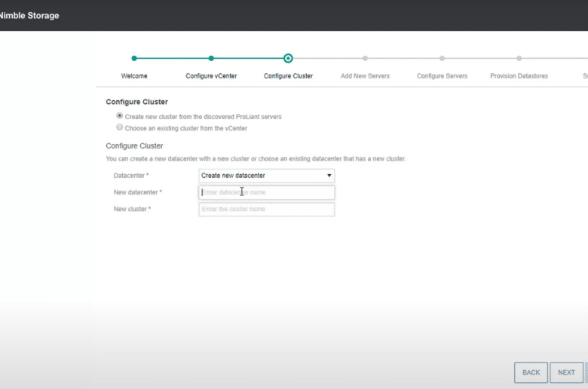The width and height of the screenshot is (588, 389).
Task: Click the 'New datacenter *' field label
Action: click(x=138, y=192)
